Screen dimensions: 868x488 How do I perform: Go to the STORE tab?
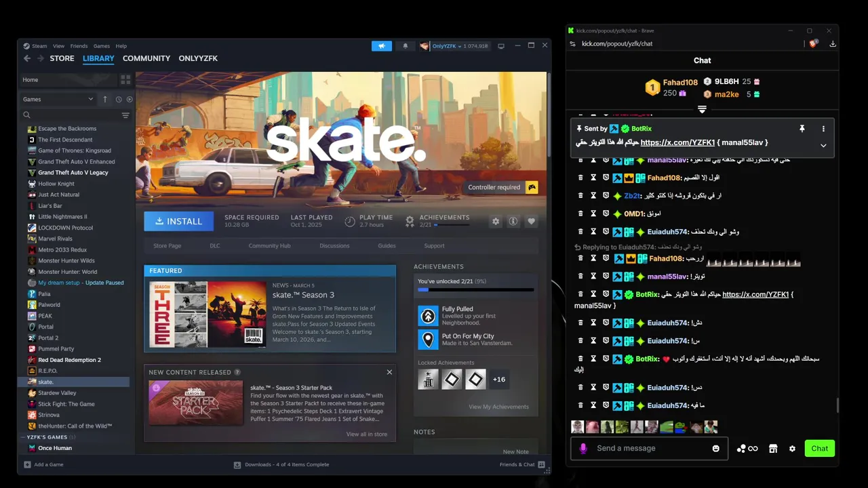[62, 59]
